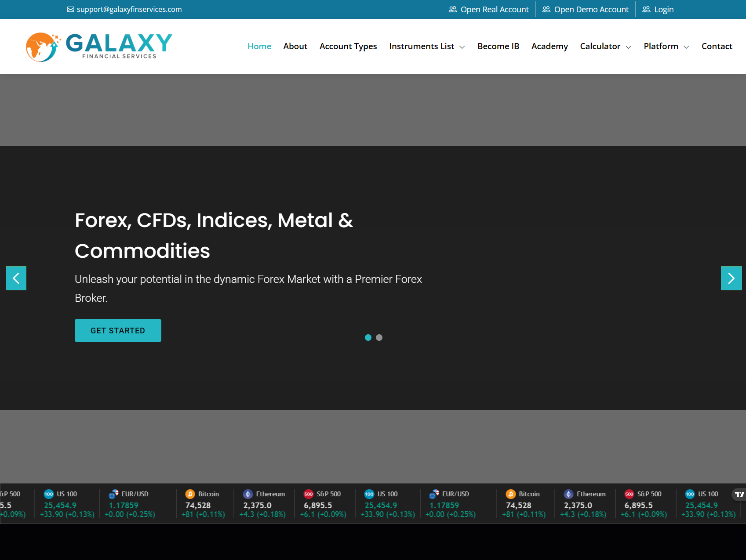Advance the slider with the right arrow
The width and height of the screenshot is (746, 560).
(x=731, y=278)
